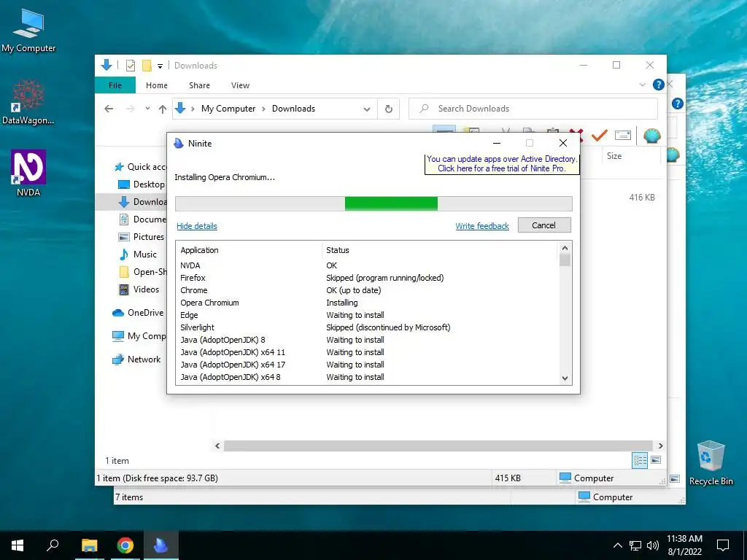This screenshot has height=560, width=747.
Task: Show hidden tray icons chevron
Action: click(617, 545)
